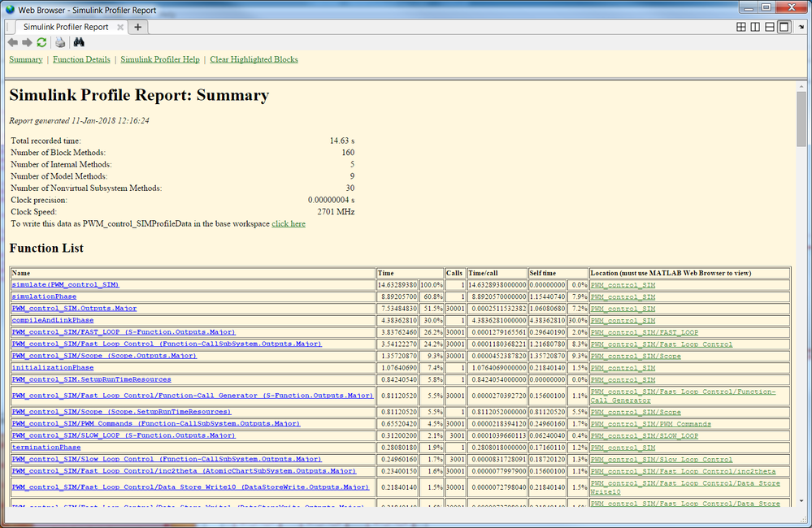This screenshot has height=528, width=812.
Task: Click the Function List heading
Action: (46, 249)
